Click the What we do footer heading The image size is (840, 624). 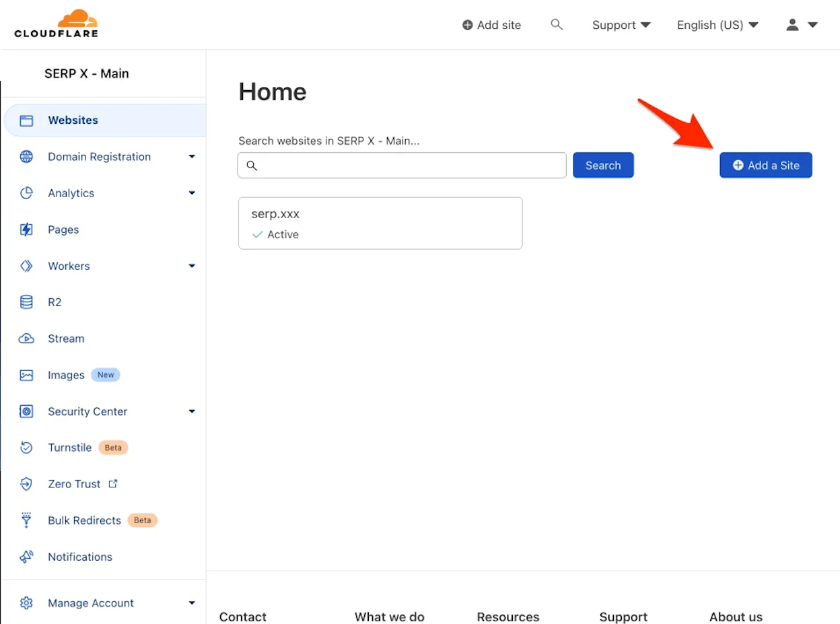390,617
